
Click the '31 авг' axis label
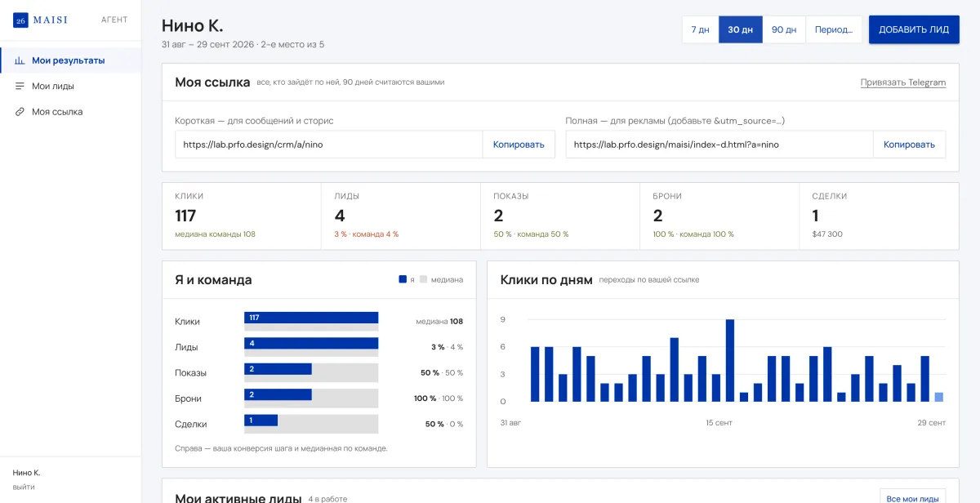pyautogui.click(x=510, y=422)
